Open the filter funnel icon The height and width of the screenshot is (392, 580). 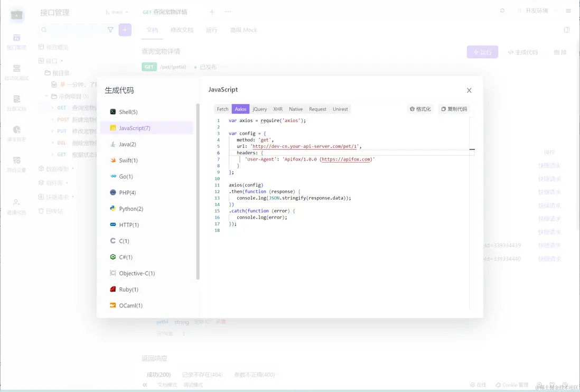[110, 30]
